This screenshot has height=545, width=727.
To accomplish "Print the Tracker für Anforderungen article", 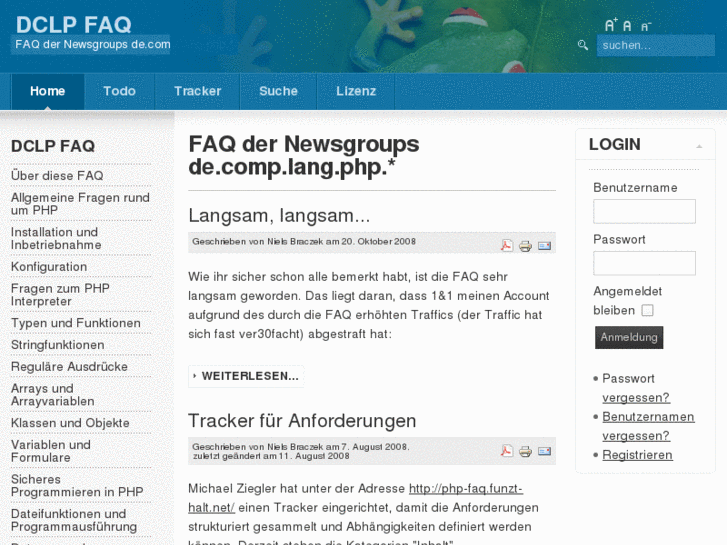I will click(x=525, y=451).
